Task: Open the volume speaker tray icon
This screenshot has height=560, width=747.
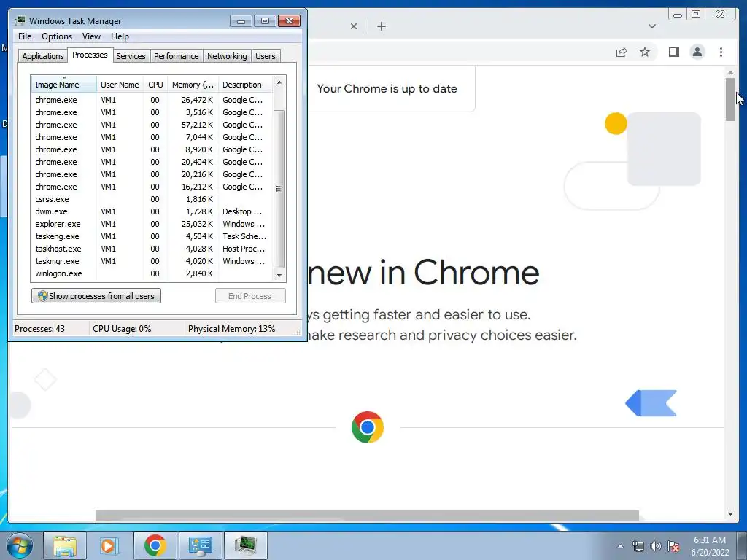Action: point(656,546)
